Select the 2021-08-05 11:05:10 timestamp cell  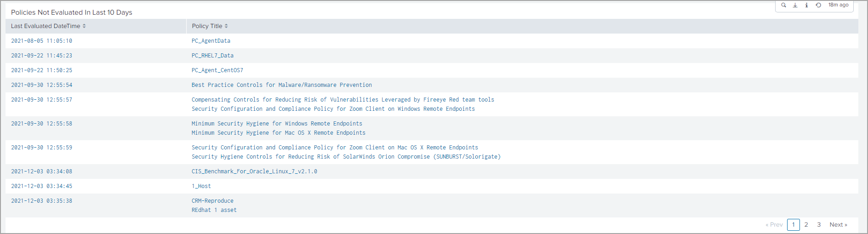click(x=41, y=41)
